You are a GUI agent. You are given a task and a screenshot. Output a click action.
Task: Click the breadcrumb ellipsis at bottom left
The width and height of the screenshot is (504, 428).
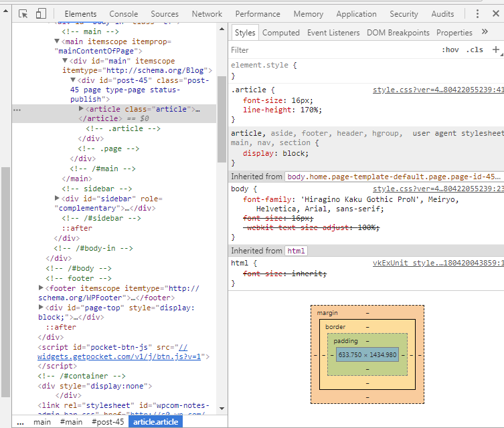point(20,422)
